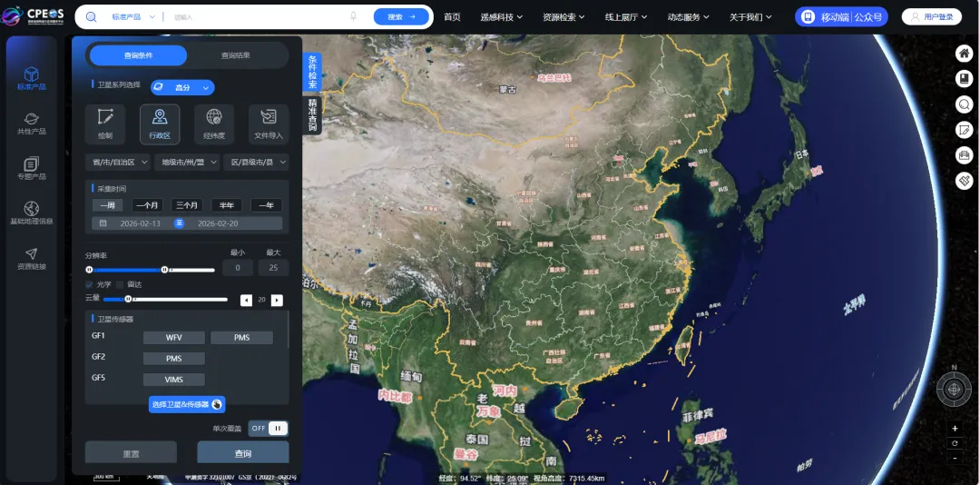This screenshot has width=980, height=485.
Task: Click the 移动端|公众号 button
Action: tap(841, 17)
